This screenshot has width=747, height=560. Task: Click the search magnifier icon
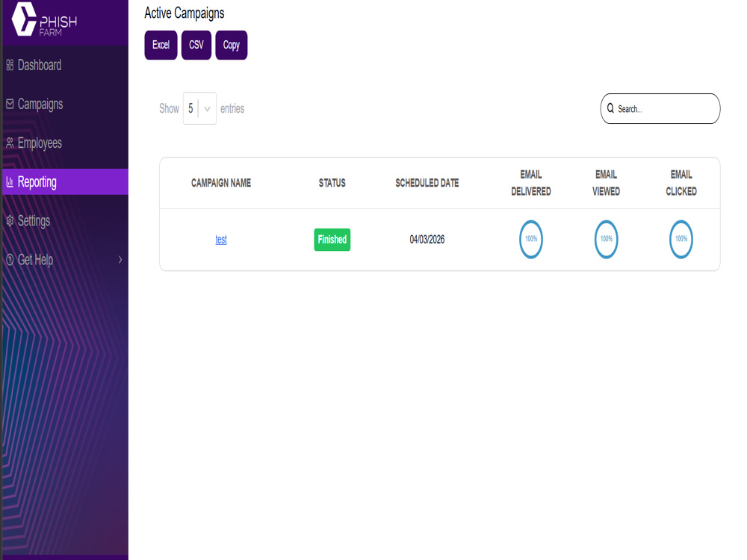610,108
